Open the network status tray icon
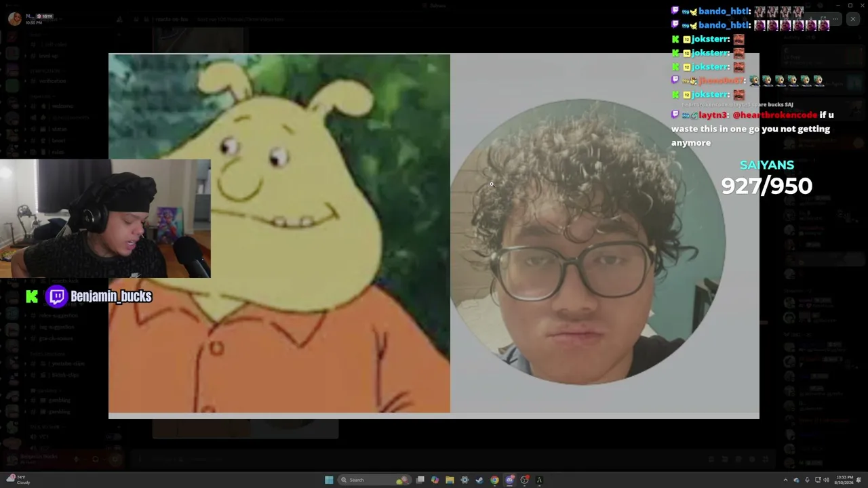 click(818, 480)
